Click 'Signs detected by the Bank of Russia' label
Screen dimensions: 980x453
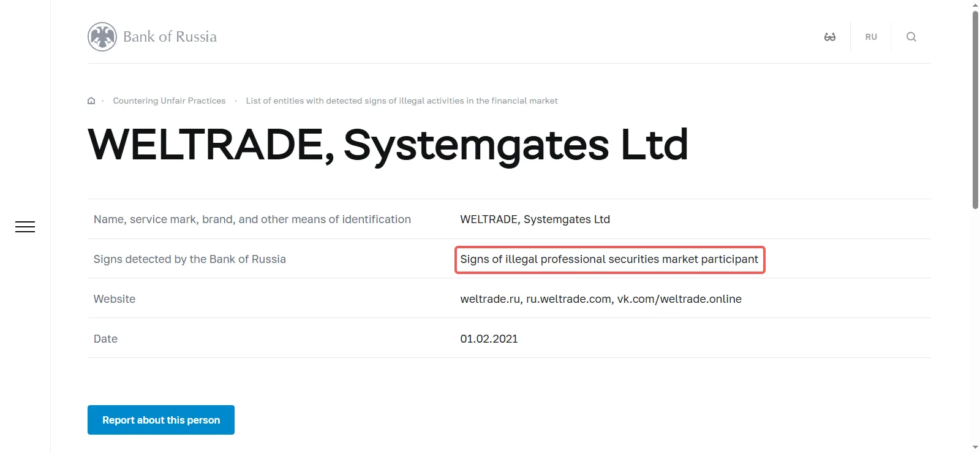[190, 259]
